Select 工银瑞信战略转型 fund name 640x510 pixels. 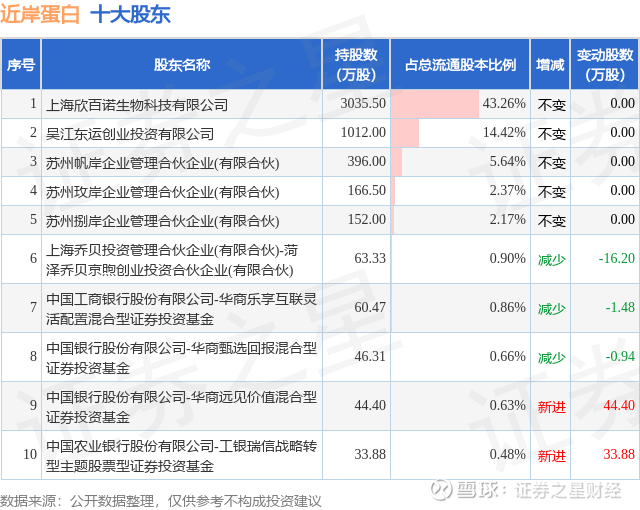(181, 455)
